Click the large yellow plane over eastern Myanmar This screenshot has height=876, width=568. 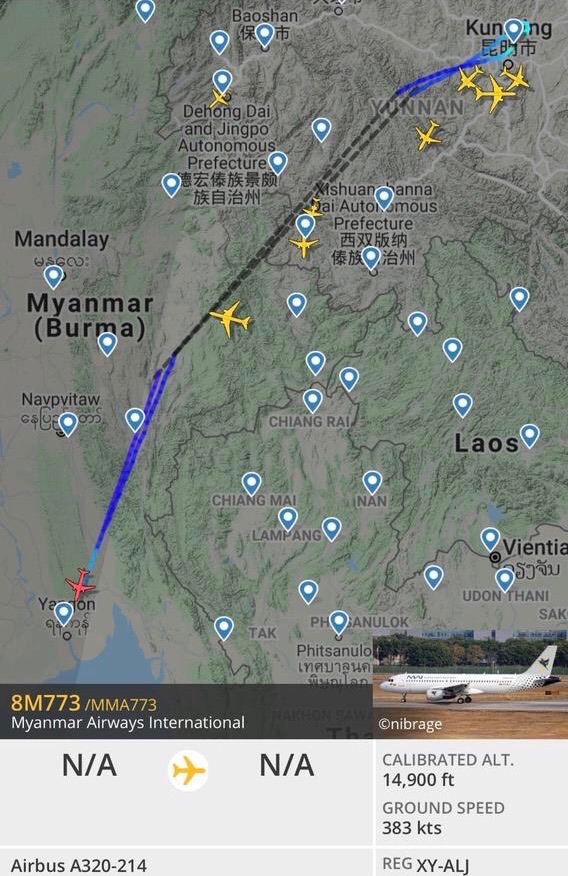[230, 318]
